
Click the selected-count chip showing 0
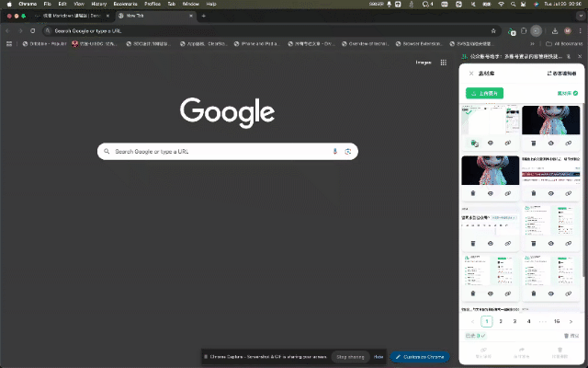[x=475, y=336]
